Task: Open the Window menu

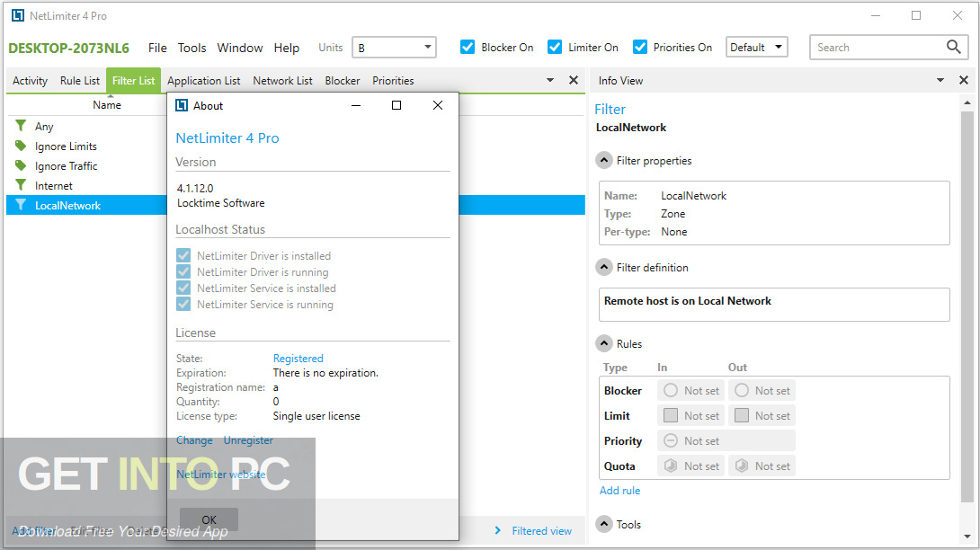Action: click(240, 48)
